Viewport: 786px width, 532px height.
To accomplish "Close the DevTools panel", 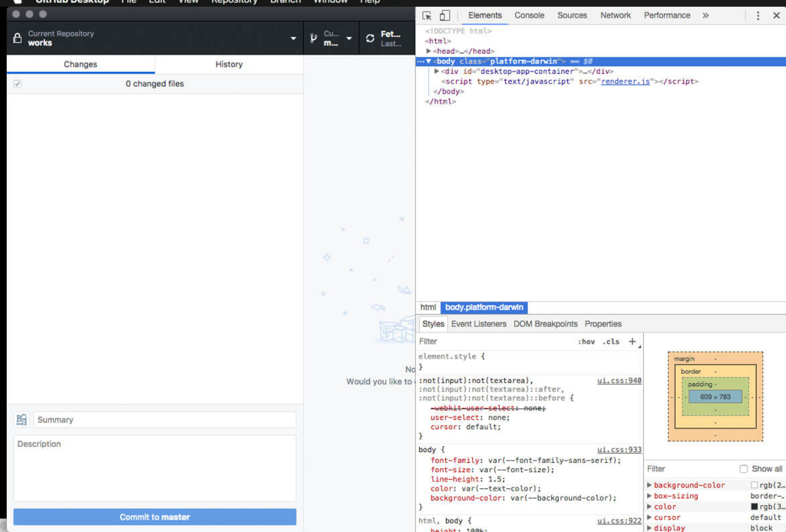I will 776,15.
